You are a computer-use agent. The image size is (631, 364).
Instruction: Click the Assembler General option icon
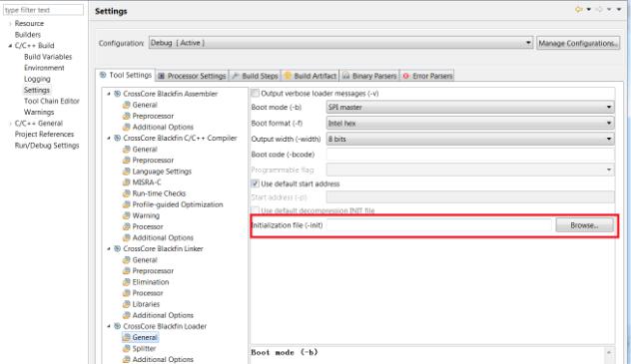point(127,105)
